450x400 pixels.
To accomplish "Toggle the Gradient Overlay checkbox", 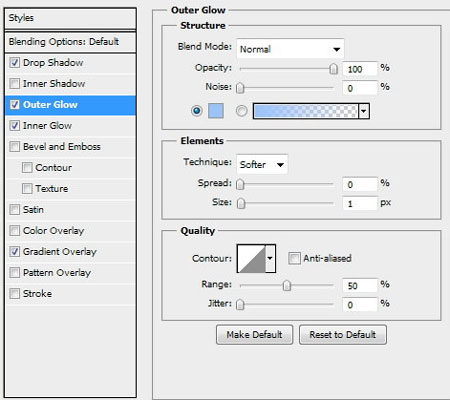I will pos(15,252).
